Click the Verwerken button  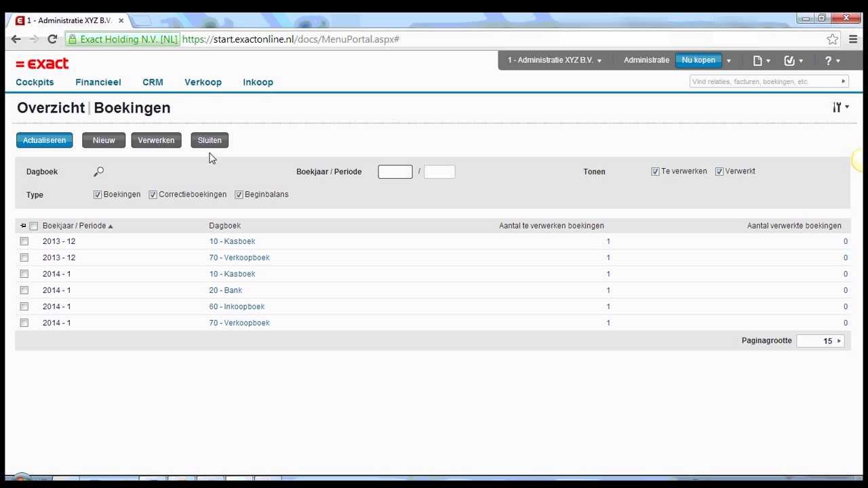coord(156,140)
